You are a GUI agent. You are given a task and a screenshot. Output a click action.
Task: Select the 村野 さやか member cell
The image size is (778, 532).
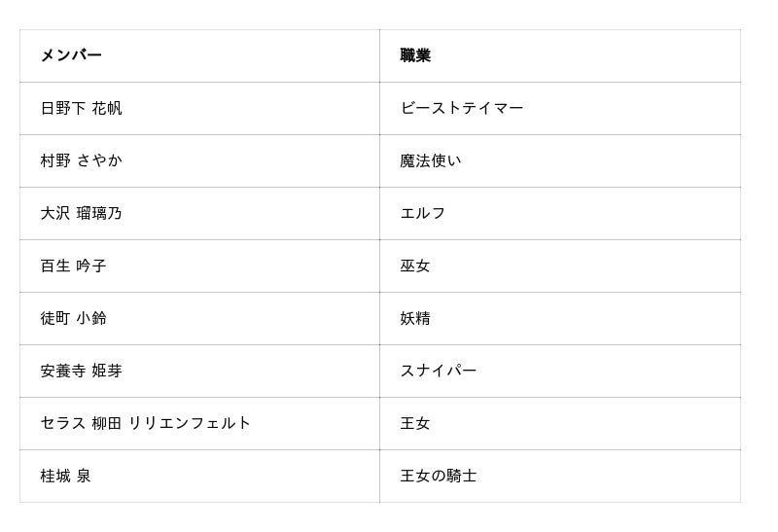[x=82, y=160]
